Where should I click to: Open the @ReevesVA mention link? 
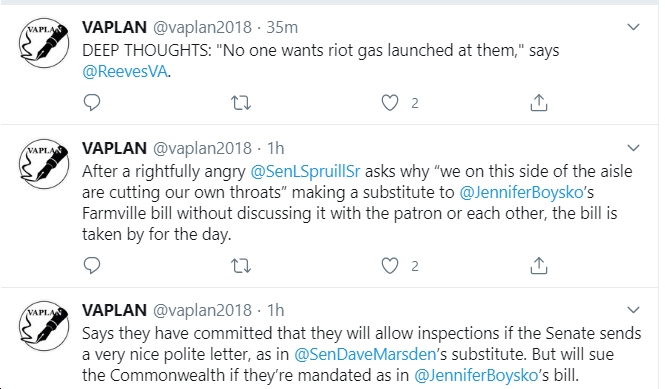(126, 71)
